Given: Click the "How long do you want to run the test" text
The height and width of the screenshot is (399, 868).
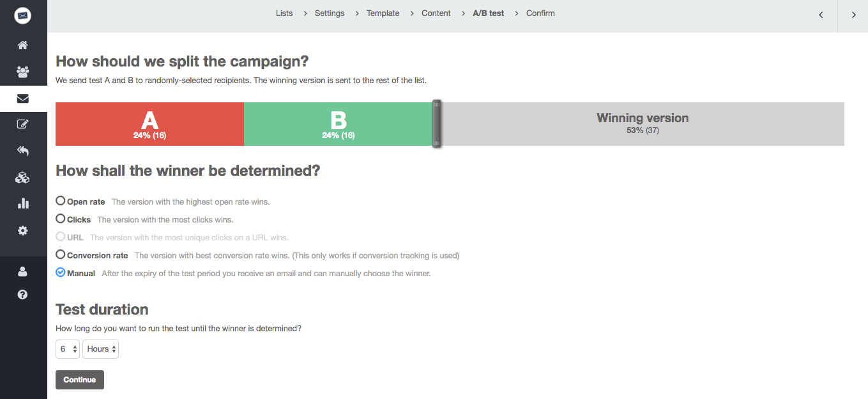Looking at the screenshot, I should (178, 329).
